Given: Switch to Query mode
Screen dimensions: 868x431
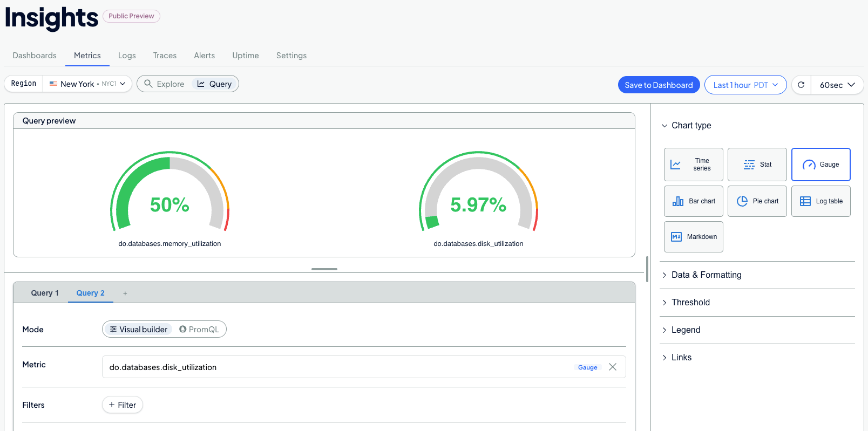Looking at the screenshot, I should click(214, 84).
